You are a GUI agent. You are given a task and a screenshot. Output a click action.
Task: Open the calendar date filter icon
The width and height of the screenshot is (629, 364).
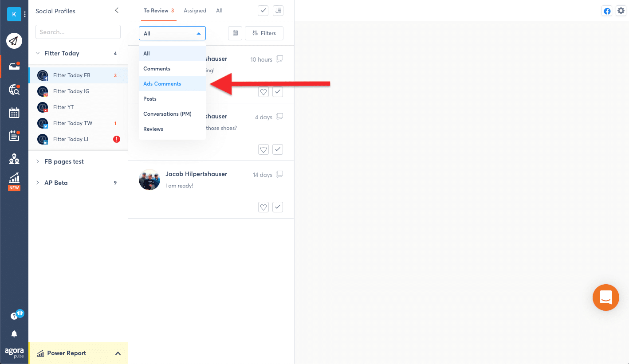pos(235,33)
